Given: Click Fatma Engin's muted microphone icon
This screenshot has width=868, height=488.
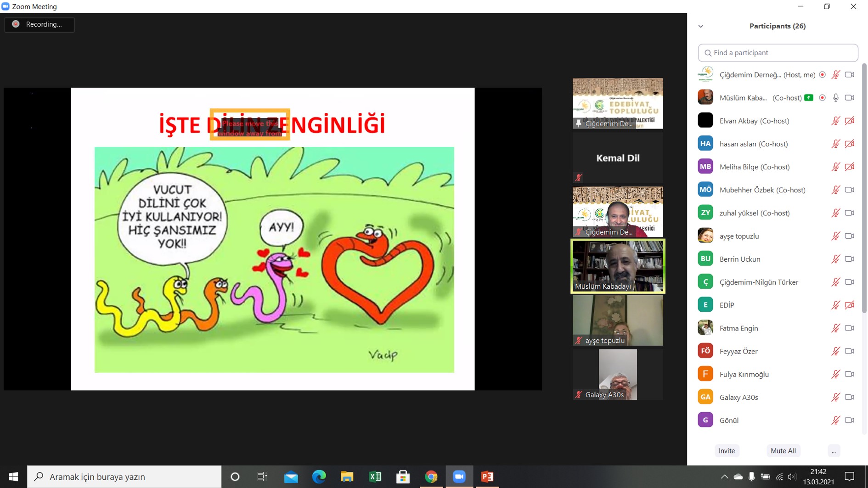Looking at the screenshot, I should pyautogui.click(x=836, y=328).
